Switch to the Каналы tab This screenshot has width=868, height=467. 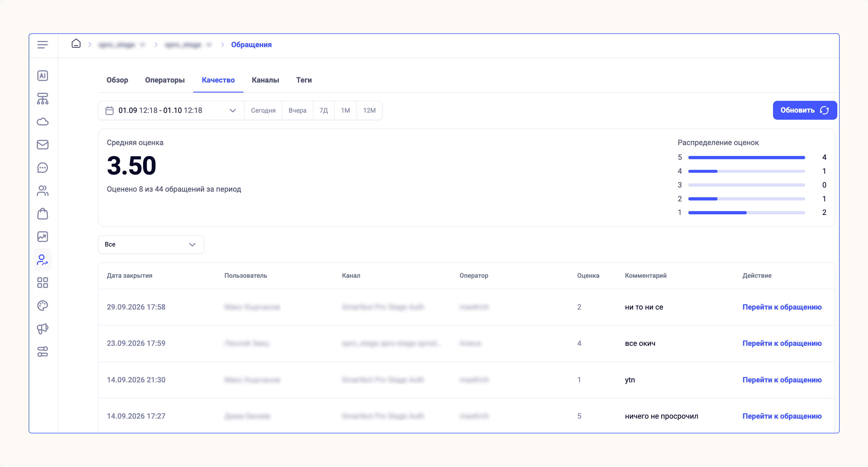pyautogui.click(x=265, y=80)
